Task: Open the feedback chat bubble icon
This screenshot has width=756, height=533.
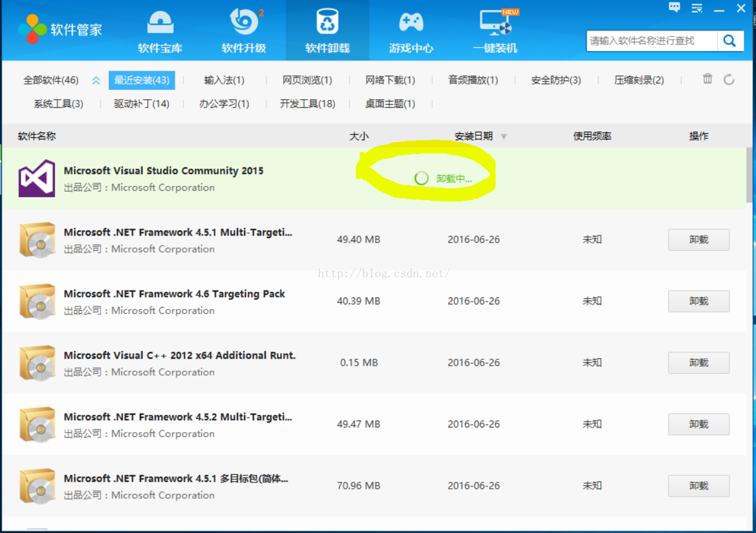Action: pyautogui.click(x=674, y=7)
